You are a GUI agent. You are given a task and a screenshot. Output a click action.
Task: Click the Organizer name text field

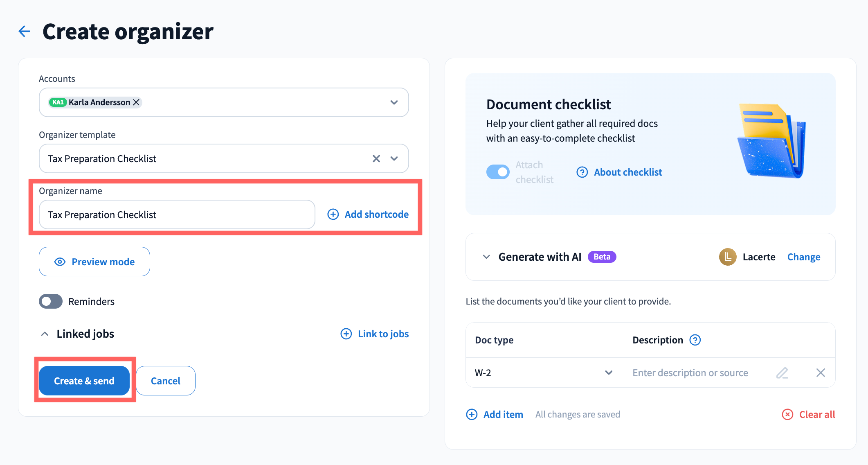click(x=177, y=215)
